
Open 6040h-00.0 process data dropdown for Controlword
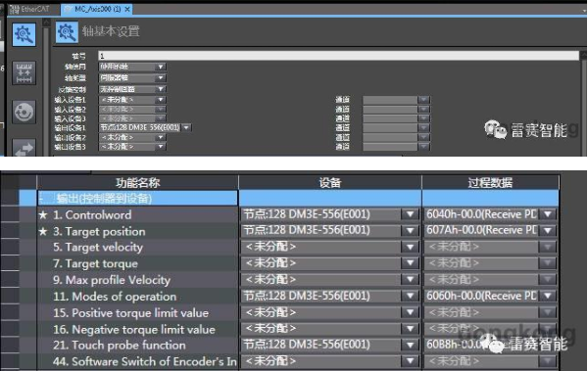click(x=548, y=214)
